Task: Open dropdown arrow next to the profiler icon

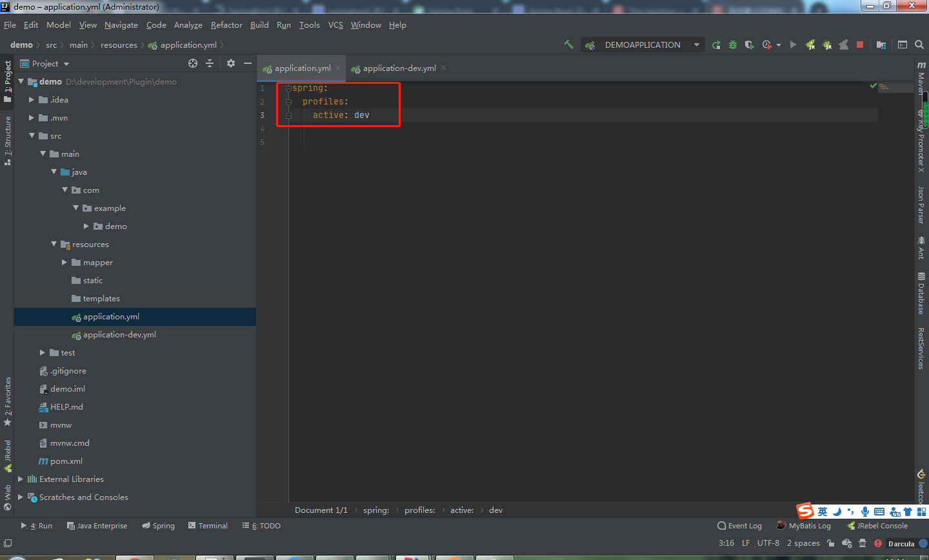Action: tap(779, 45)
